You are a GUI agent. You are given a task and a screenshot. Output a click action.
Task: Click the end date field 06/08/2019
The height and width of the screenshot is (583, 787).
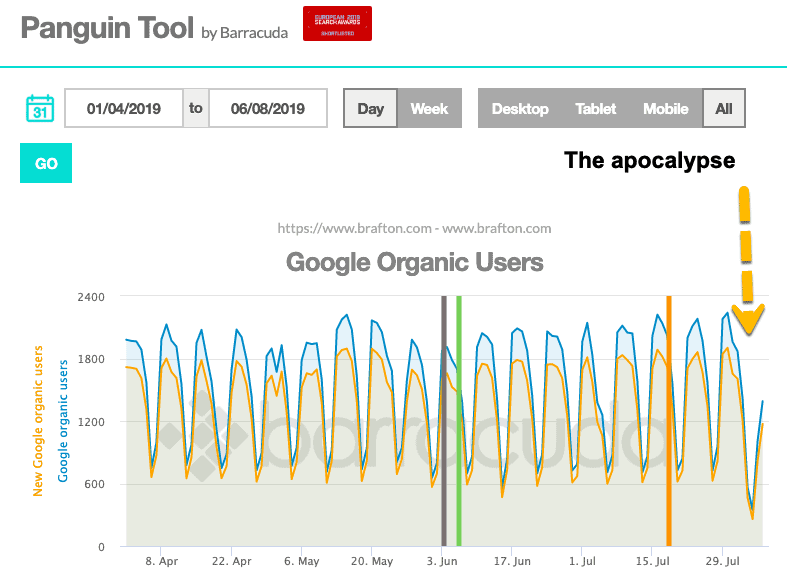[268, 108]
